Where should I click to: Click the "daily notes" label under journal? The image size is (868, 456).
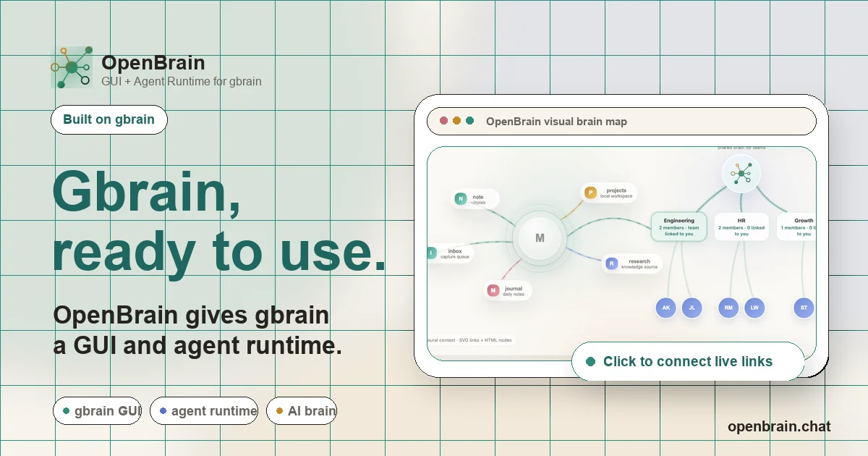(x=514, y=294)
